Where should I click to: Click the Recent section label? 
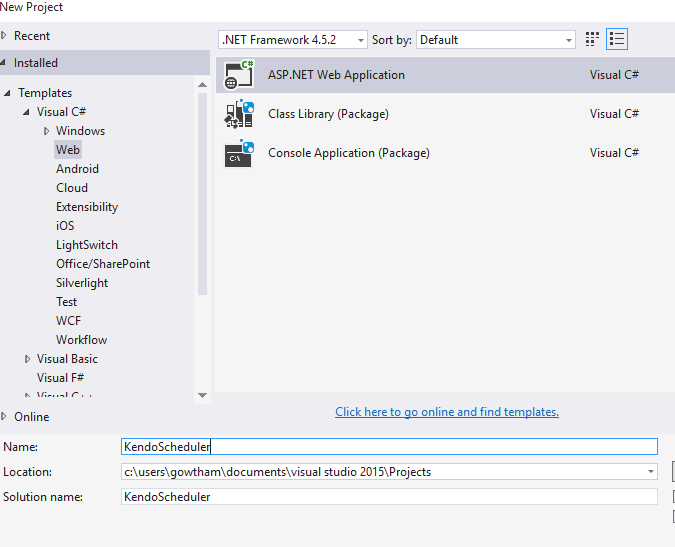[x=32, y=36]
